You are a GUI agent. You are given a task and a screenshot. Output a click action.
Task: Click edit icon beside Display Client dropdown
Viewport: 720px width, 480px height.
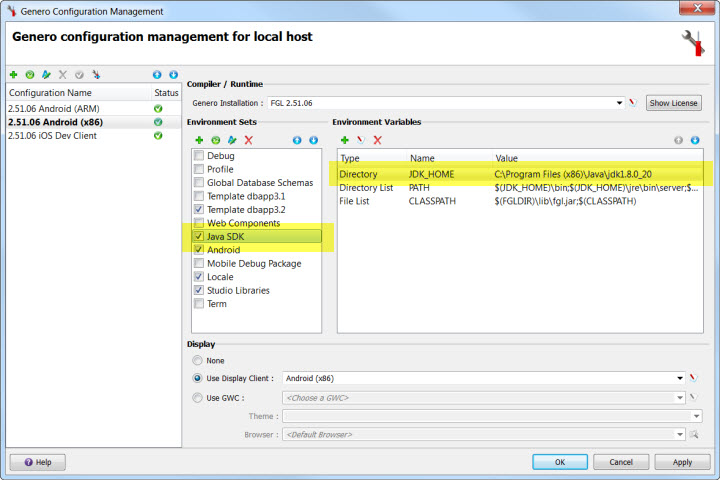692,379
